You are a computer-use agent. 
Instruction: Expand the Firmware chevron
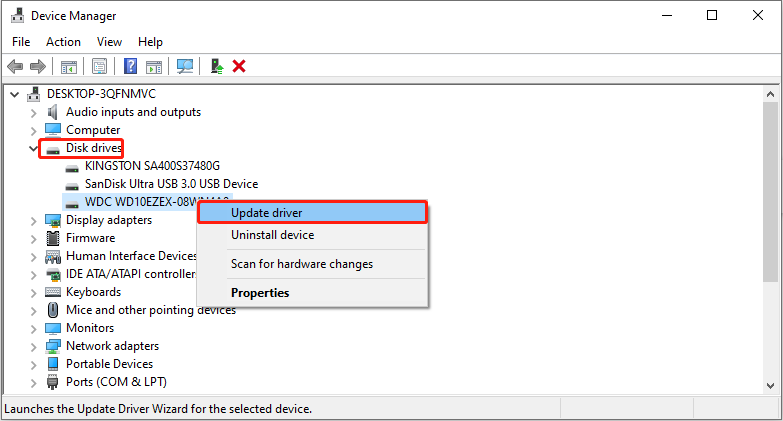pyautogui.click(x=33, y=239)
